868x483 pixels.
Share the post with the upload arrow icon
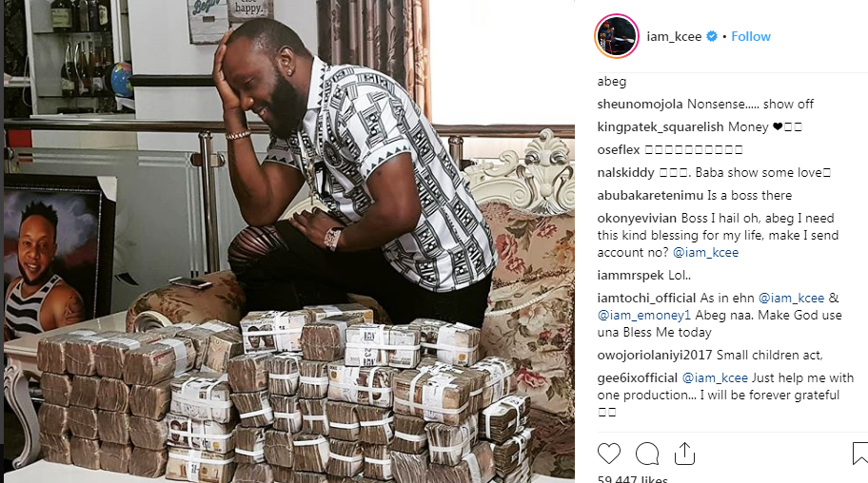click(684, 454)
